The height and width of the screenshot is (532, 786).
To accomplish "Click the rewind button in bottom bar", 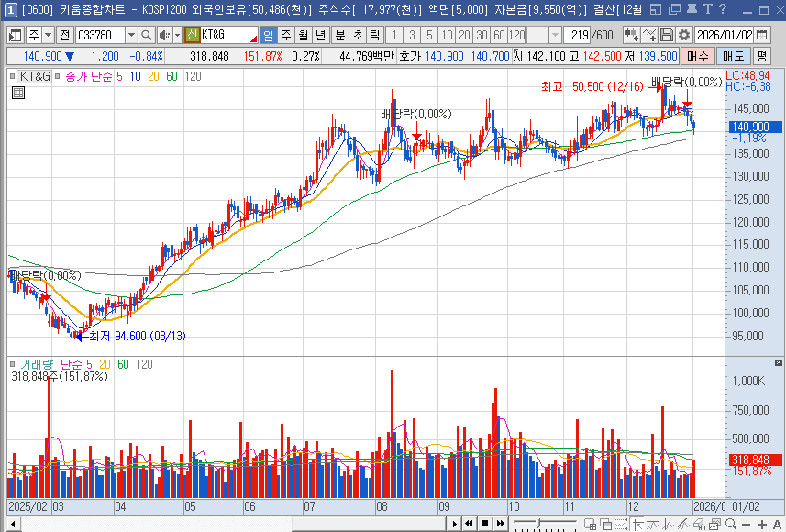I will 470,524.
